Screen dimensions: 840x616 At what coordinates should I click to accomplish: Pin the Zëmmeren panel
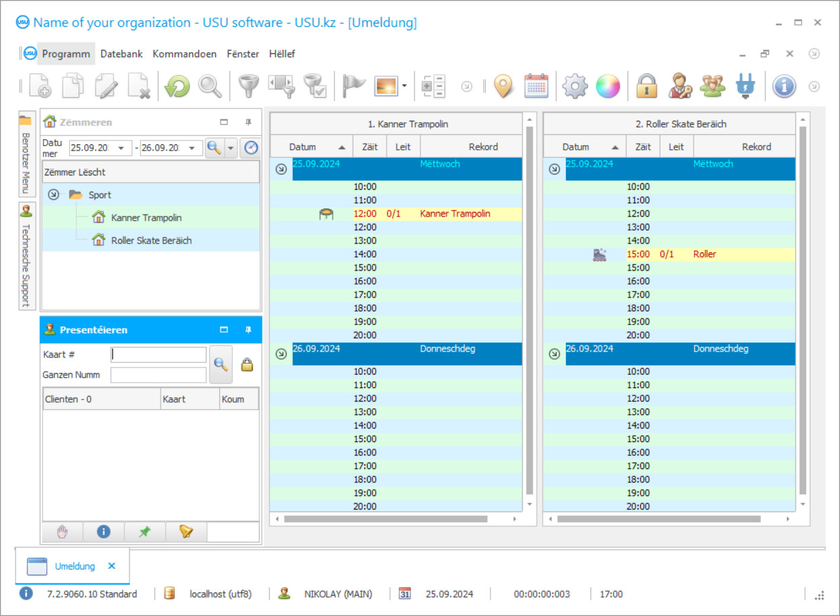click(x=248, y=122)
